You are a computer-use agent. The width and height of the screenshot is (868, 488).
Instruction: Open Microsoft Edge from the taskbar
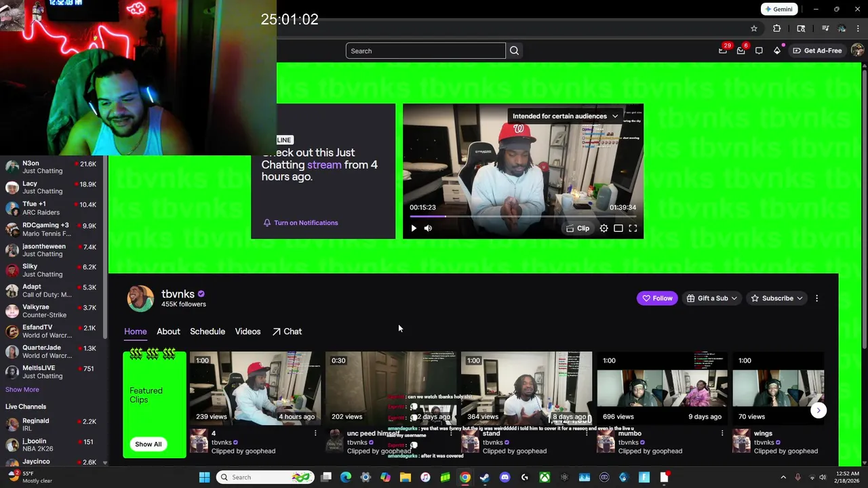coord(346,477)
